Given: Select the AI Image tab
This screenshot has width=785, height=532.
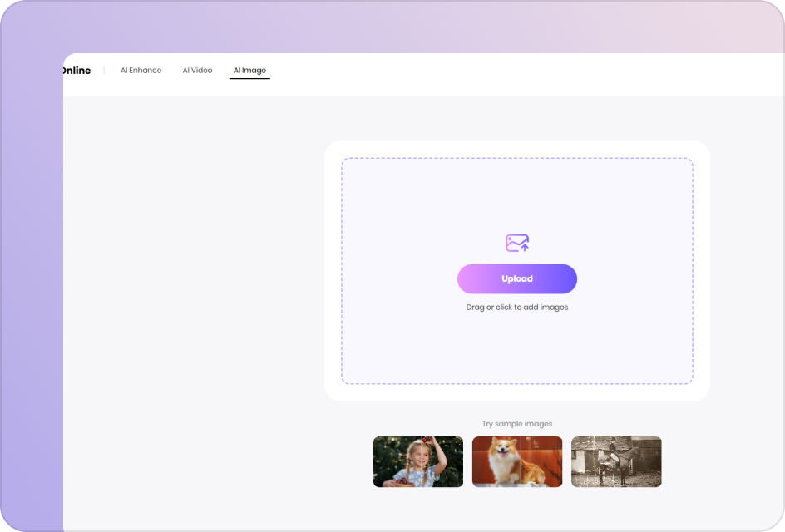Looking at the screenshot, I should pos(249,71).
